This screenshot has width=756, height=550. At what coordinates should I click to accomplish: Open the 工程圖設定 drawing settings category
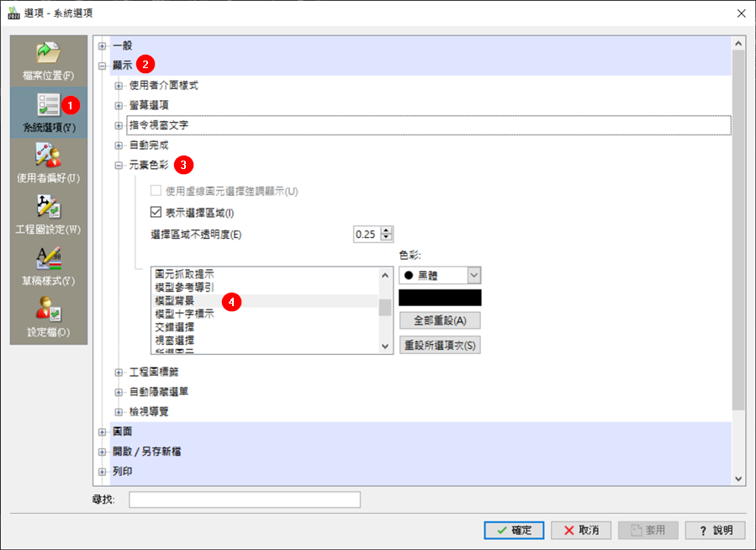(49, 215)
